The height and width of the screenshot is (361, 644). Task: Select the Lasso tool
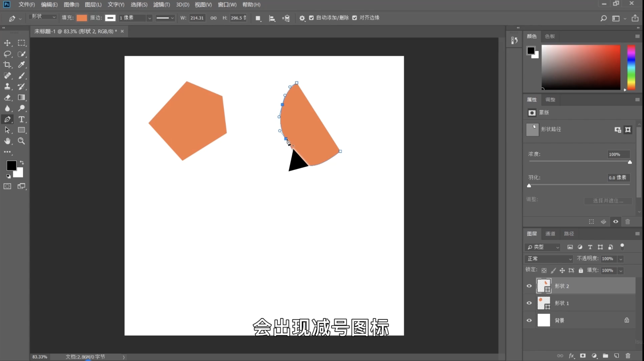tap(7, 54)
